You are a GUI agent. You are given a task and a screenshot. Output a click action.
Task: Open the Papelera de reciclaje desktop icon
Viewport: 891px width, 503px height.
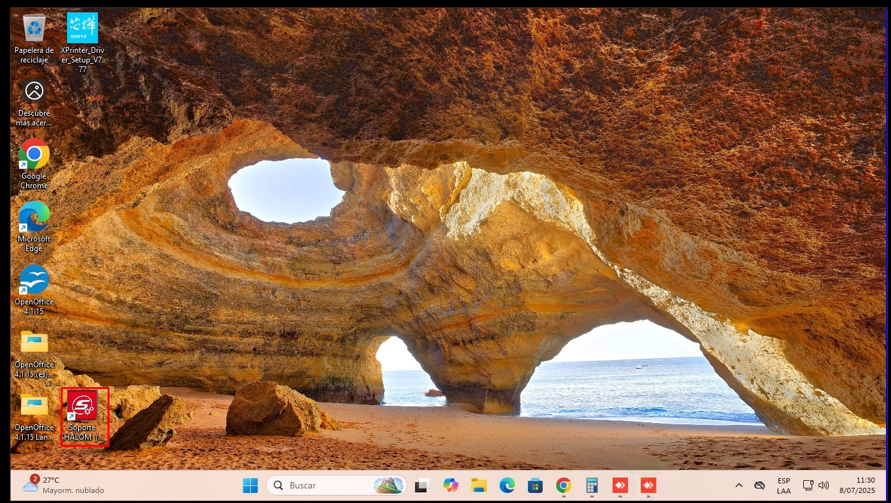pyautogui.click(x=34, y=28)
